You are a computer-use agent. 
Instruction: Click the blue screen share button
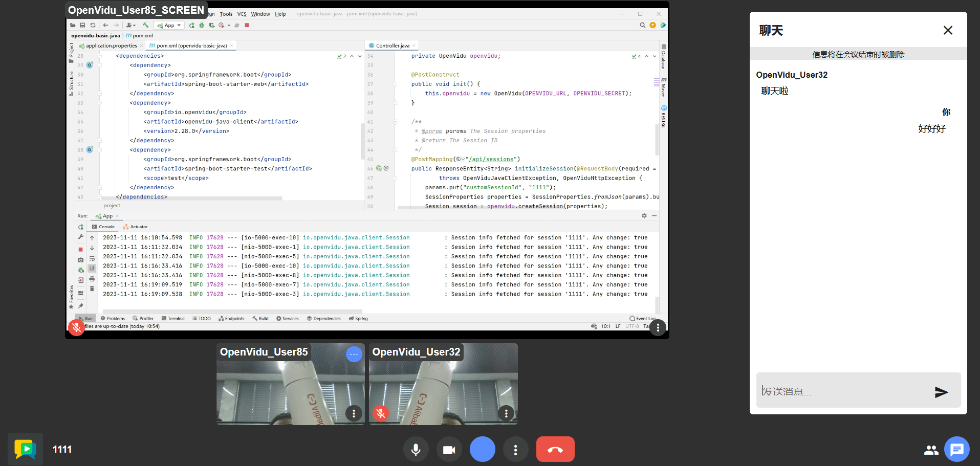(x=483, y=449)
